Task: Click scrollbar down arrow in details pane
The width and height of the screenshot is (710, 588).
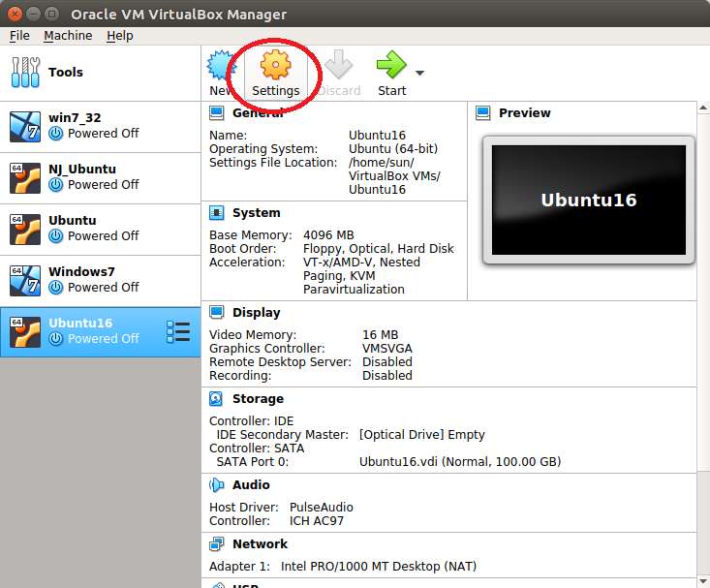Action: pyautogui.click(x=703, y=581)
